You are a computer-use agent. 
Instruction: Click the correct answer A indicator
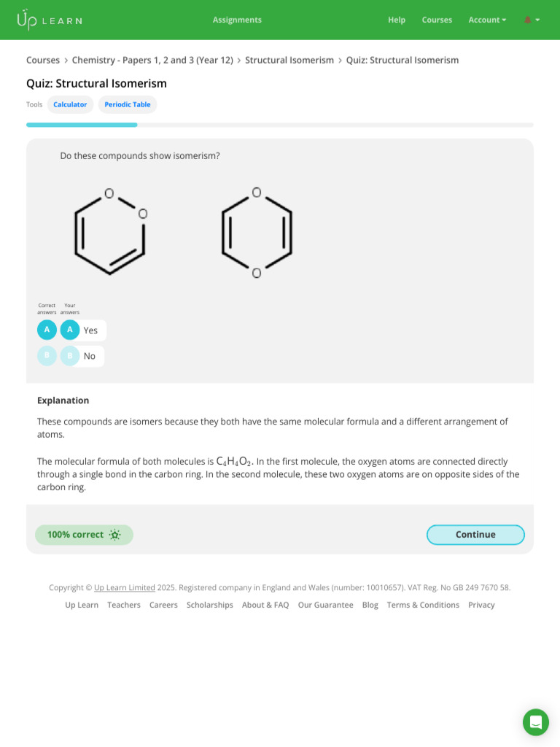pyautogui.click(x=47, y=330)
